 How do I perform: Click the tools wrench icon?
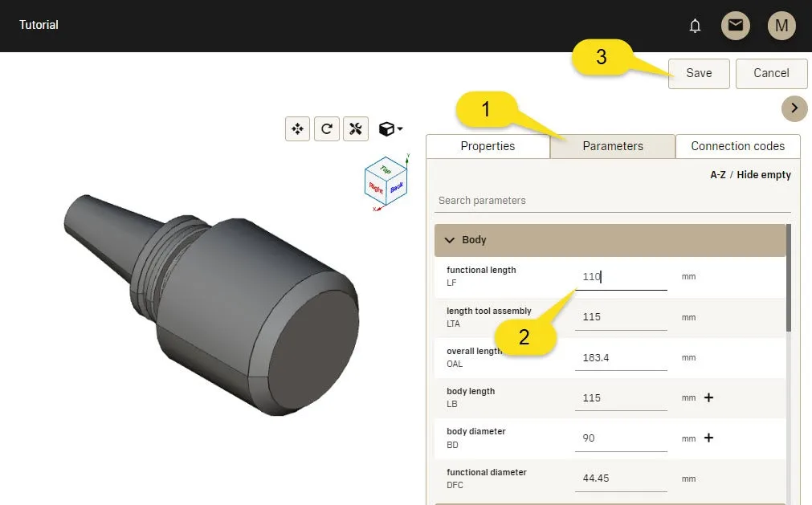[356, 128]
